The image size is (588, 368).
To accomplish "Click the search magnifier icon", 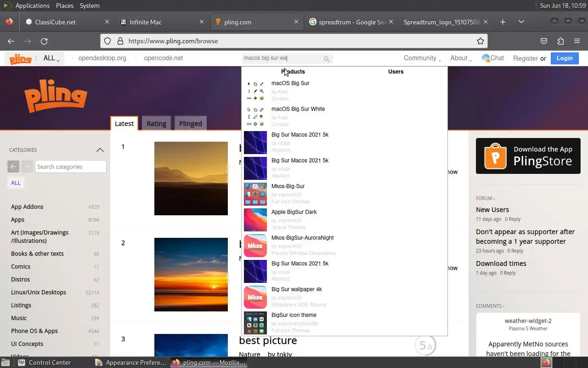I will click(x=327, y=59).
